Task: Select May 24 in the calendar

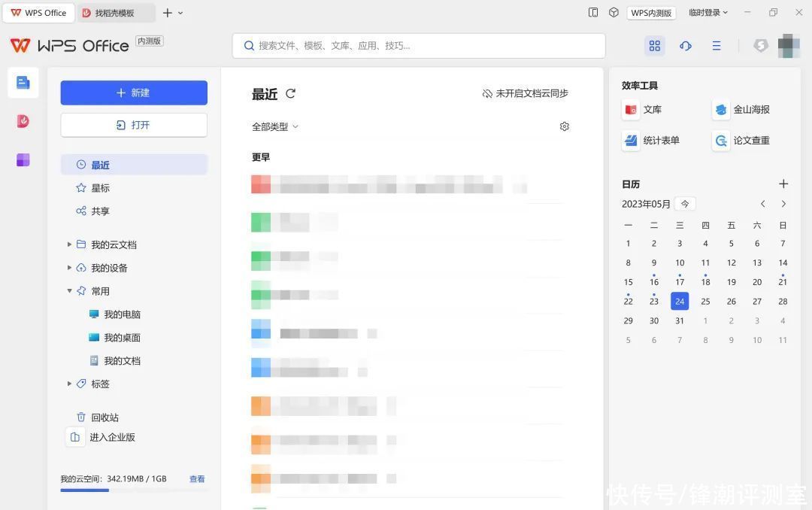Action: point(680,301)
